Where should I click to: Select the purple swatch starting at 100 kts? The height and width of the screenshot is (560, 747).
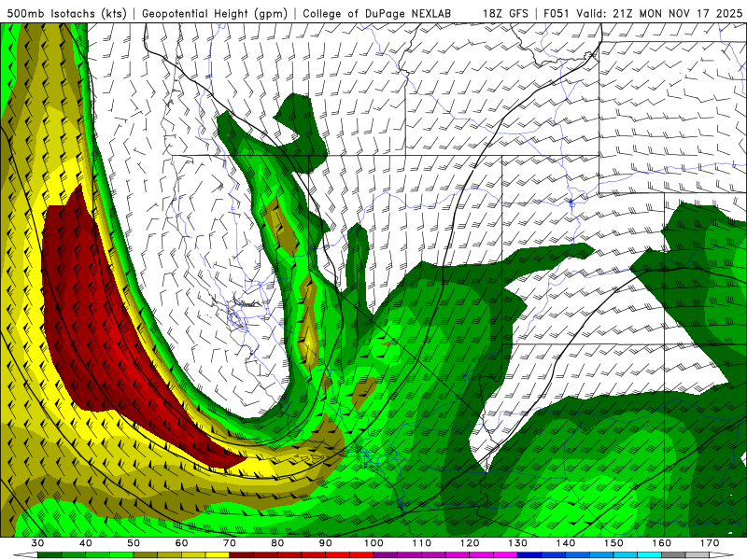(386, 554)
